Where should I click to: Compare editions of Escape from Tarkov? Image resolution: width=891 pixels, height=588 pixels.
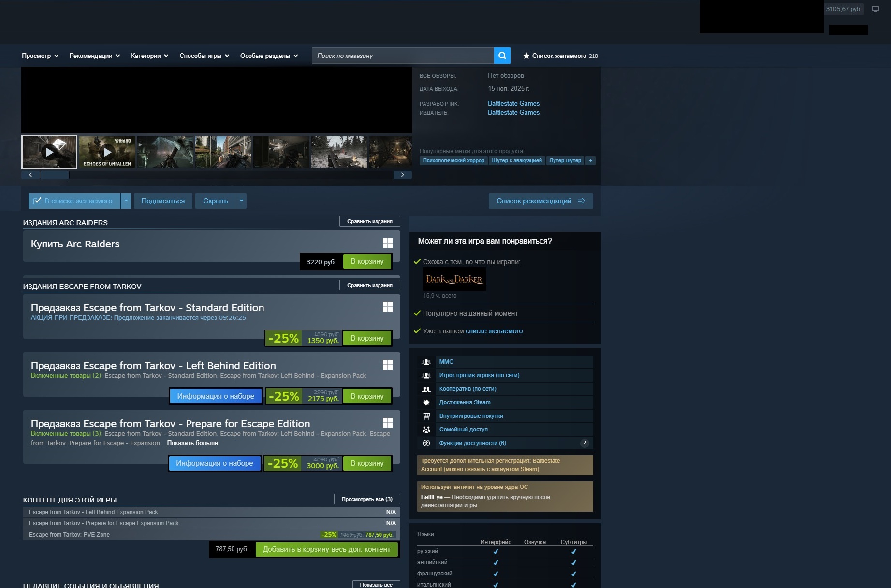[370, 285]
